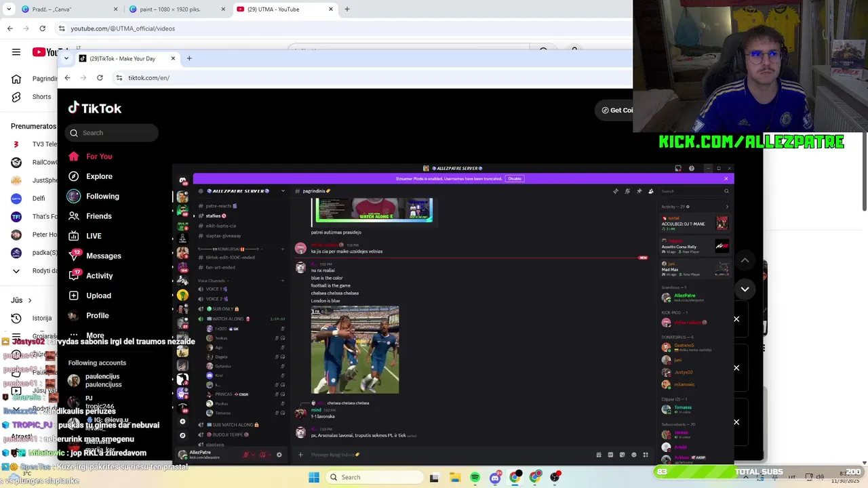Disable Streamer Mode in Discord banner

[515, 179]
